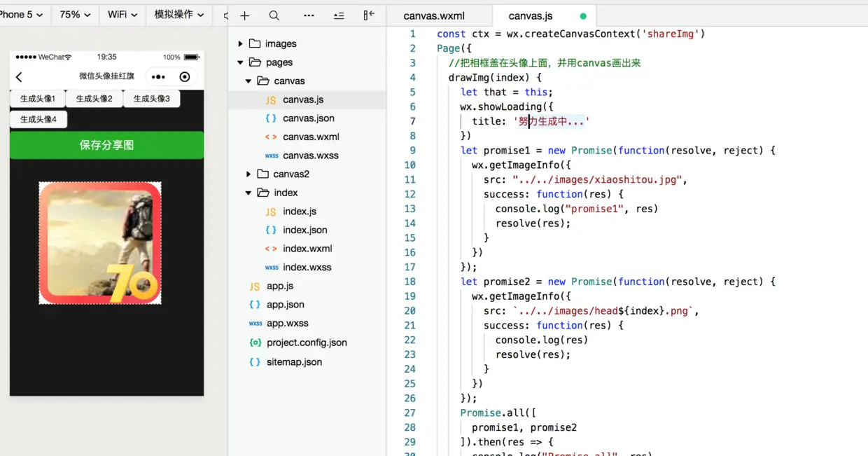Open the 75% zoom dropdown
Viewport: 868px width, 456px height.
(x=75, y=14)
